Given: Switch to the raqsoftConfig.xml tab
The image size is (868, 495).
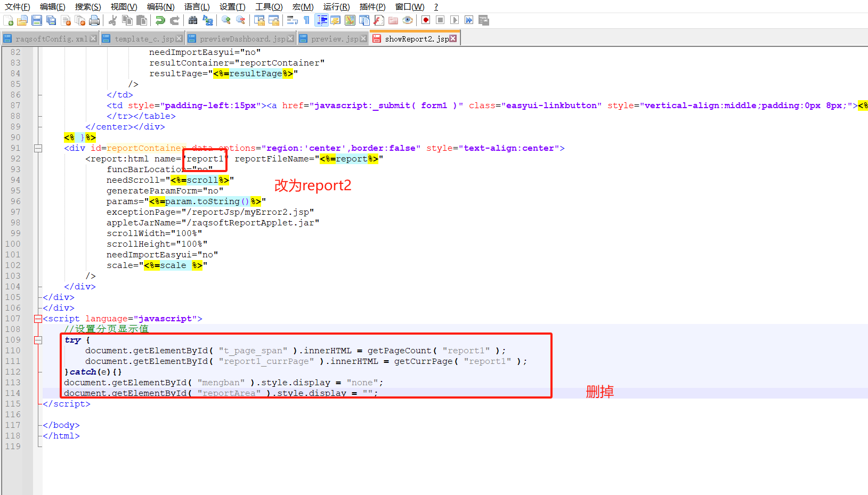Looking at the screenshot, I should pyautogui.click(x=51, y=39).
